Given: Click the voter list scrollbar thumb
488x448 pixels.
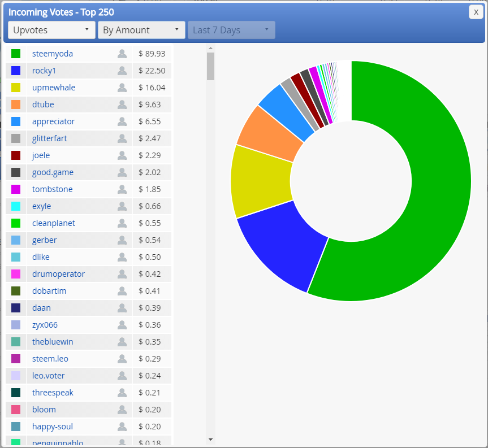Looking at the screenshot, I should (x=211, y=66).
